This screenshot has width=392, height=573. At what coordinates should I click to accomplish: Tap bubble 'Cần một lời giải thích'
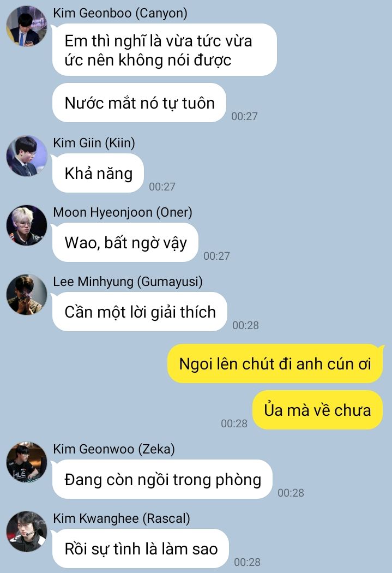140,312
